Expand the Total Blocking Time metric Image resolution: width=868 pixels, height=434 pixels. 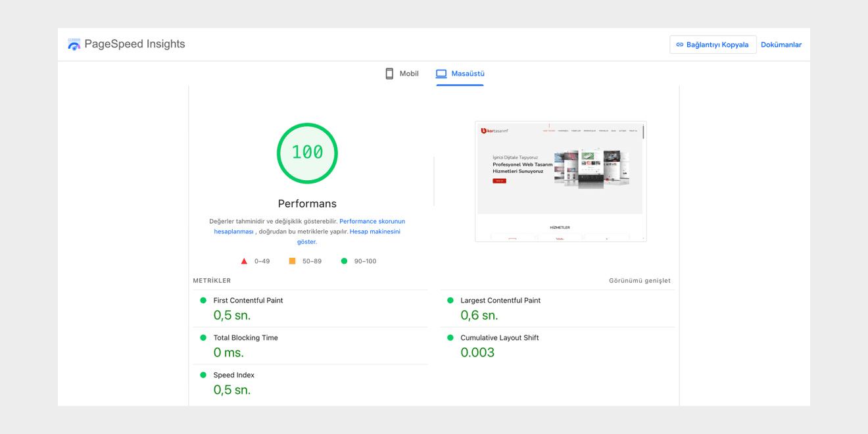pyautogui.click(x=245, y=338)
